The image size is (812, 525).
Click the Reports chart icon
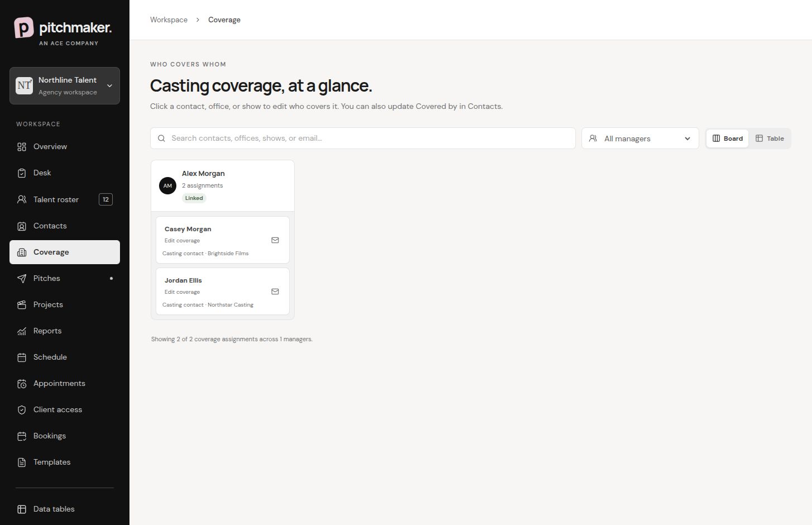click(22, 331)
